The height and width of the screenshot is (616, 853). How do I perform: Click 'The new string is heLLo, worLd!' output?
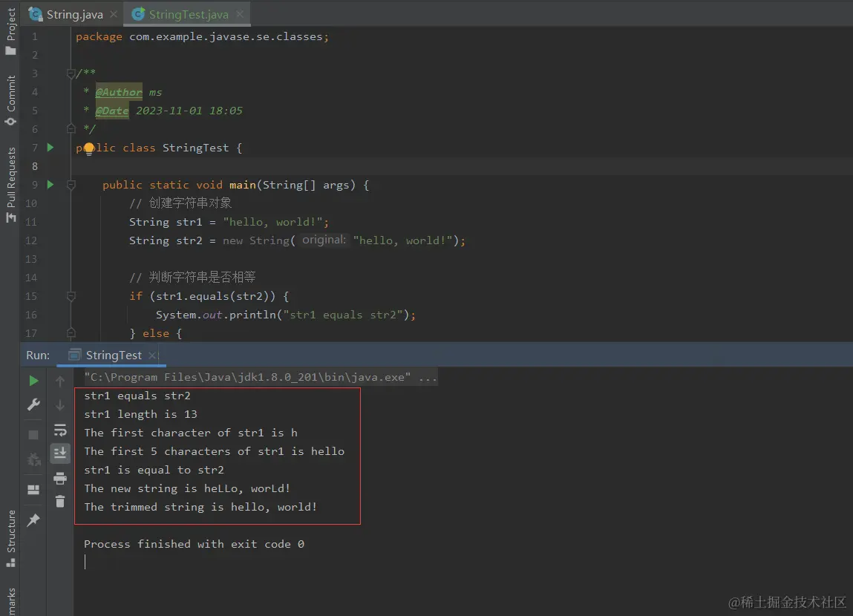tap(187, 488)
